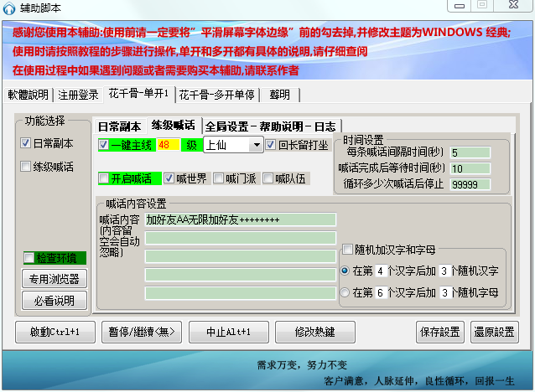Edit the 汉字 position field showing 6
535x392 pixels.
[x=381, y=292]
